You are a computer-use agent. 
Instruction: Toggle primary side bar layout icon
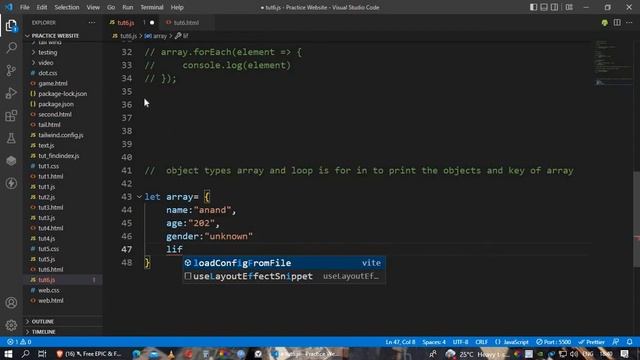tap(533, 7)
